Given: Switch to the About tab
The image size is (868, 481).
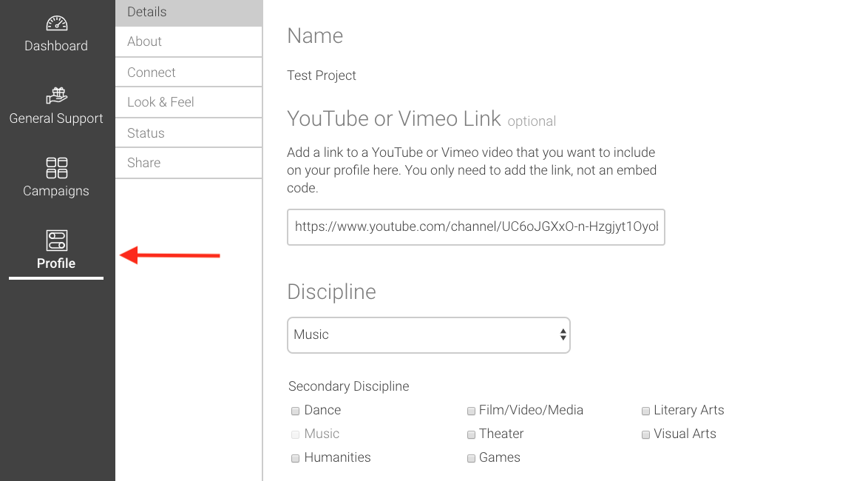Looking at the screenshot, I should pyautogui.click(x=189, y=41).
